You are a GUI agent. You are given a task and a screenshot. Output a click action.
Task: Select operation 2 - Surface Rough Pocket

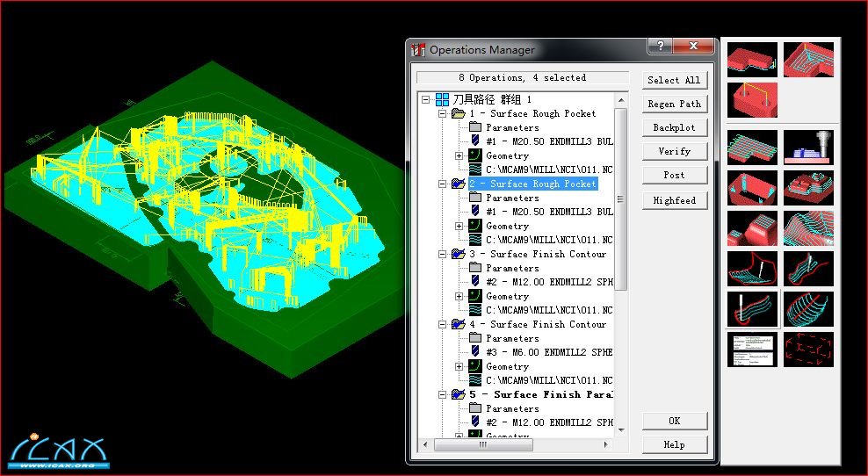[532, 184]
